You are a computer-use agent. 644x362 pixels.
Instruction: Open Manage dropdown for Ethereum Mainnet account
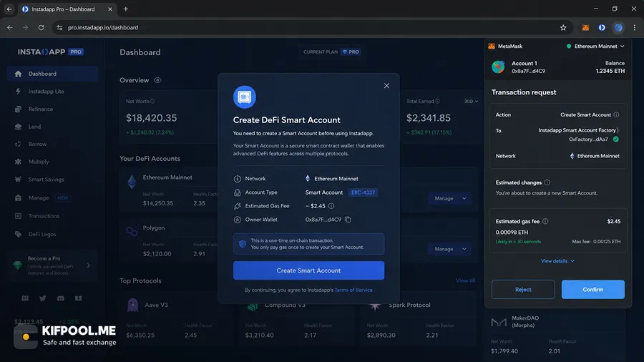point(449,198)
